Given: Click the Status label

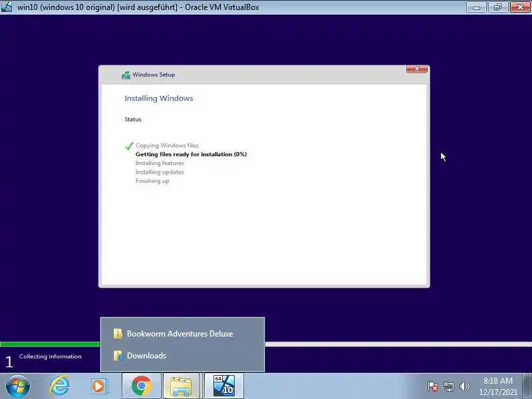Looking at the screenshot, I should [132, 120].
